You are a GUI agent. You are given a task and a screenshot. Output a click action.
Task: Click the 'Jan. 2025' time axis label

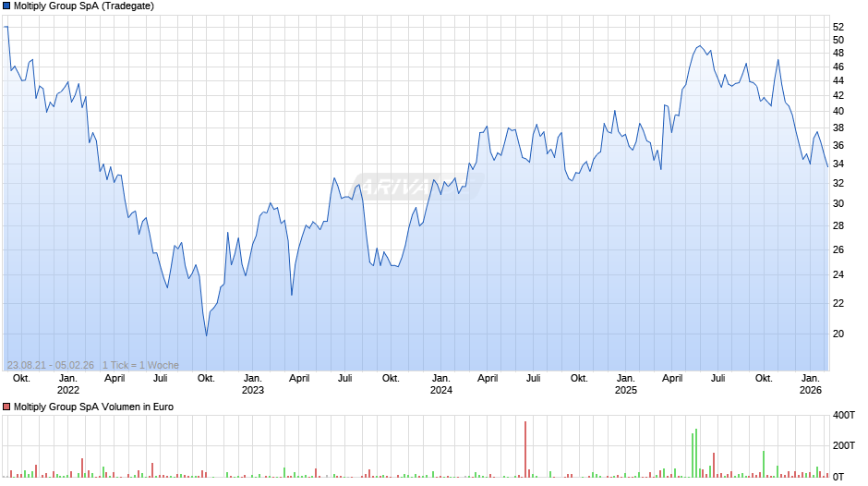click(x=625, y=384)
